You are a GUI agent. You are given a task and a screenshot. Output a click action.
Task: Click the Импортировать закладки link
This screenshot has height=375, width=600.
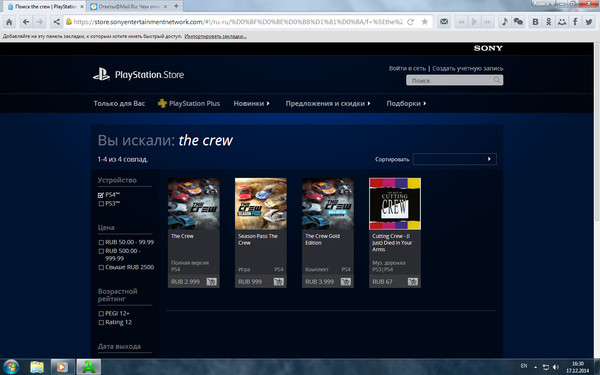coord(215,36)
